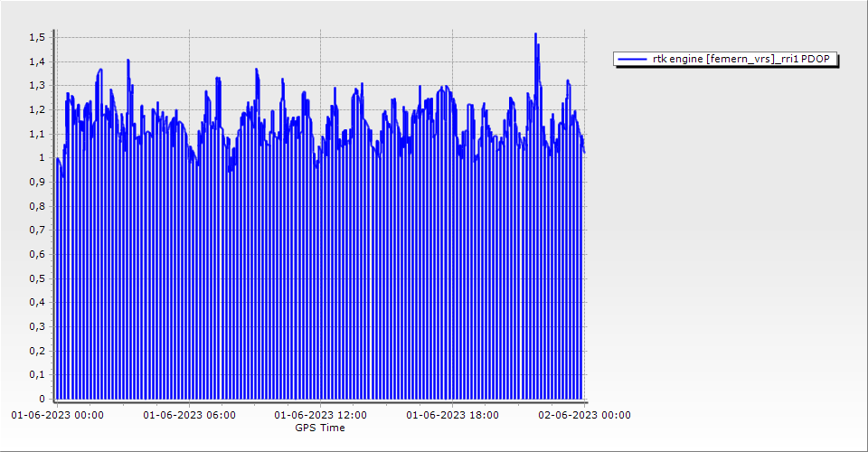
Task: Click the 'GPS Time' axis title
Action: coord(320,428)
